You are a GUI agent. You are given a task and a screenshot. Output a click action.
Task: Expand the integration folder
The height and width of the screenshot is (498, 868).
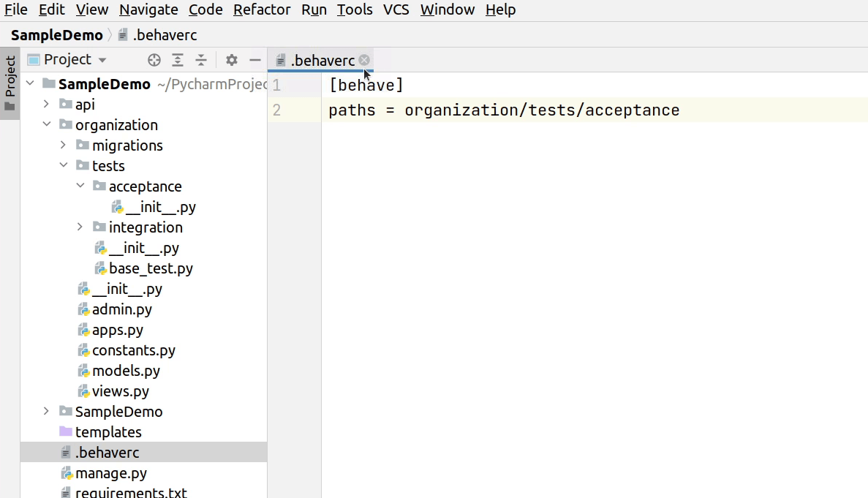tap(80, 227)
